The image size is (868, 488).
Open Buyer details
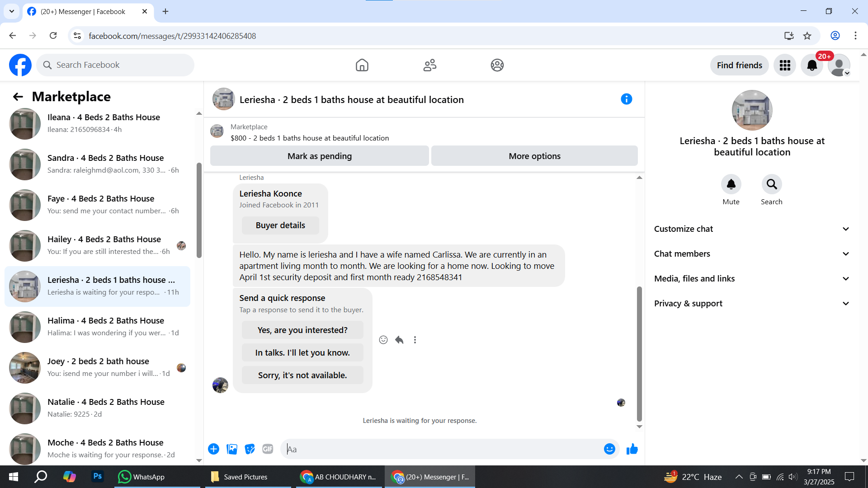click(x=280, y=225)
